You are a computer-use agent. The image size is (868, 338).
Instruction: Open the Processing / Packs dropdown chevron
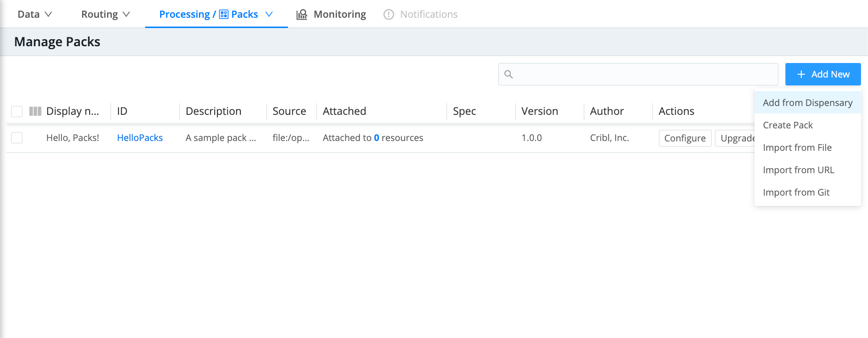[x=269, y=14]
